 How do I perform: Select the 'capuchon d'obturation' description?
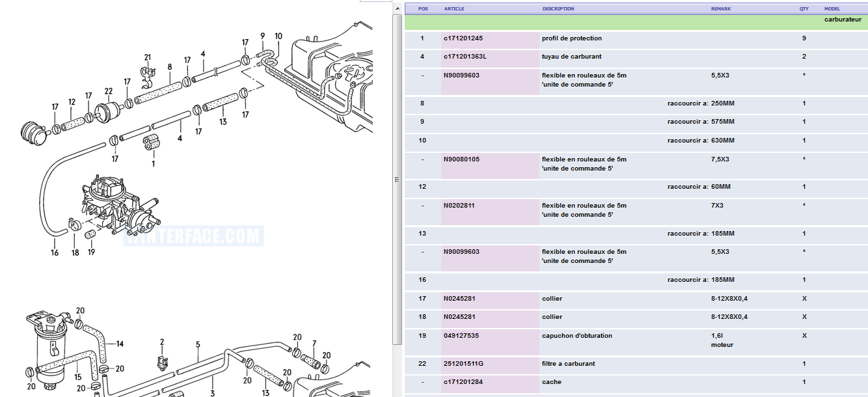pyautogui.click(x=577, y=336)
